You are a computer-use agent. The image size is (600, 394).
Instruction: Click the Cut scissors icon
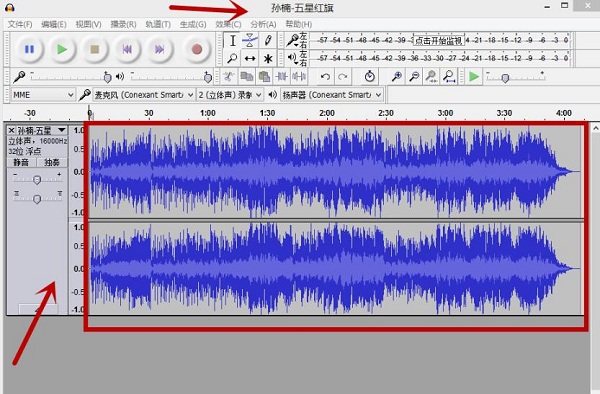point(228,77)
